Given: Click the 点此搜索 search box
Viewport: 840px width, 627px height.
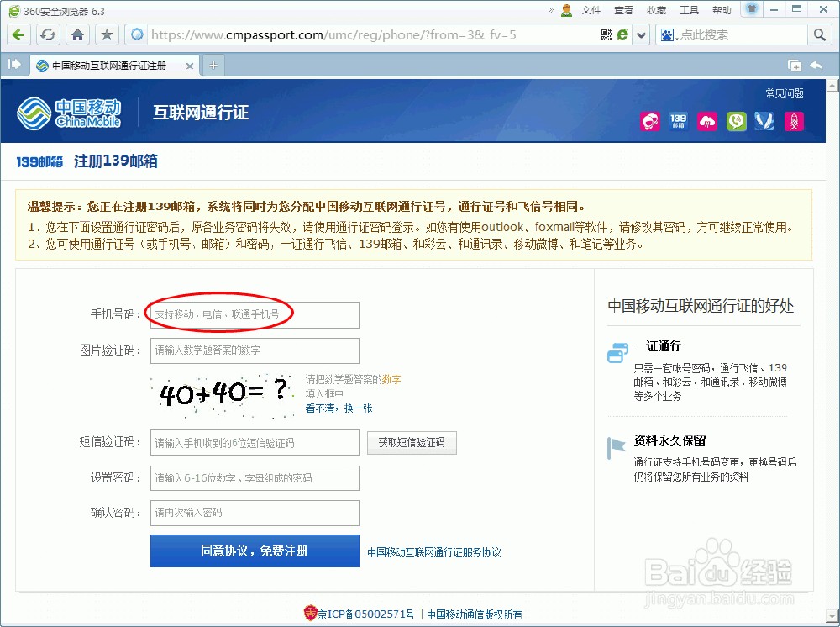Looking at the screenshot, I should (x=742, y=34).
